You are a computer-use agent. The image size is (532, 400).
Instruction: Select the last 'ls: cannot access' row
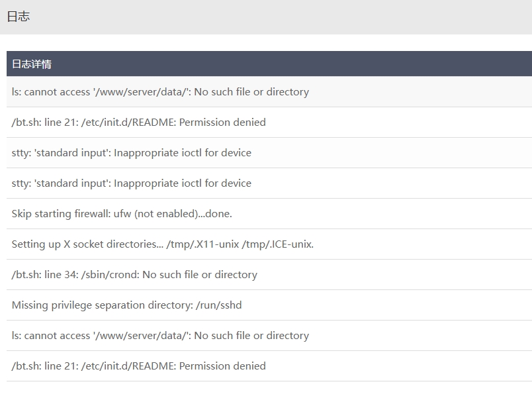[x=269, y=336]
